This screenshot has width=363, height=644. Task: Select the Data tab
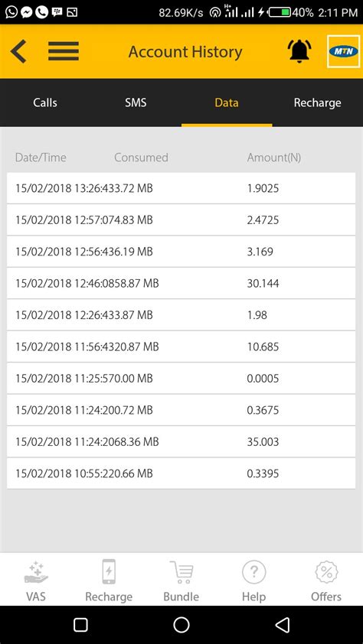pos(227,102)
